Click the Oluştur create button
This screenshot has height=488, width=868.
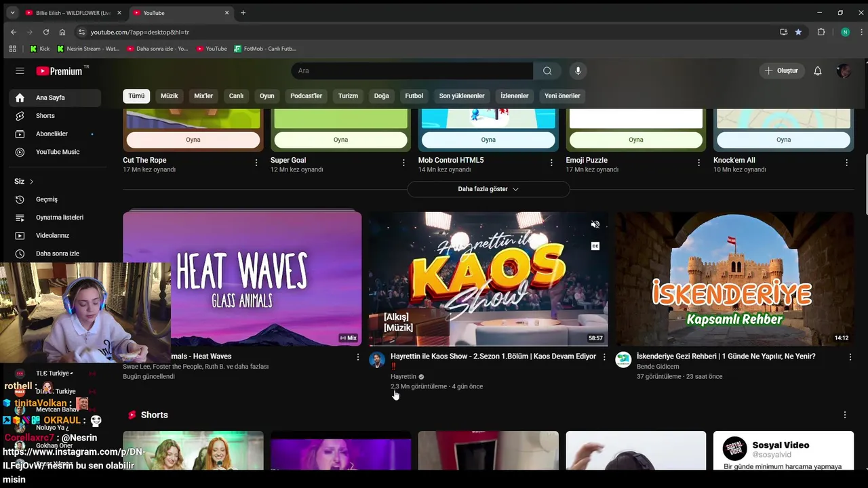(782, 70)
